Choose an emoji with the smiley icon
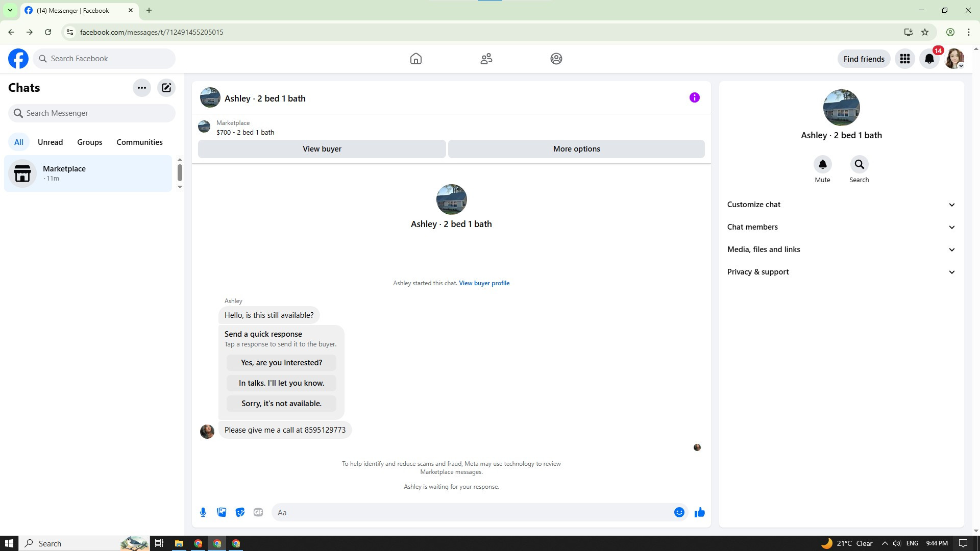Image resolution: width=980 pixels, height=551 pixels. point(679,512)
